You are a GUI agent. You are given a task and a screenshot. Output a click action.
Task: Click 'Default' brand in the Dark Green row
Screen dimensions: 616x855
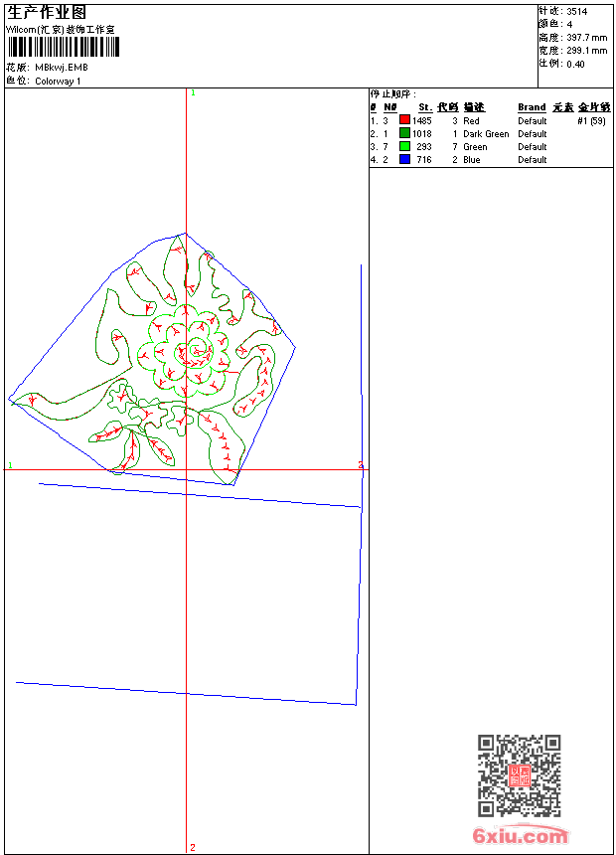[x=533, y=133]
